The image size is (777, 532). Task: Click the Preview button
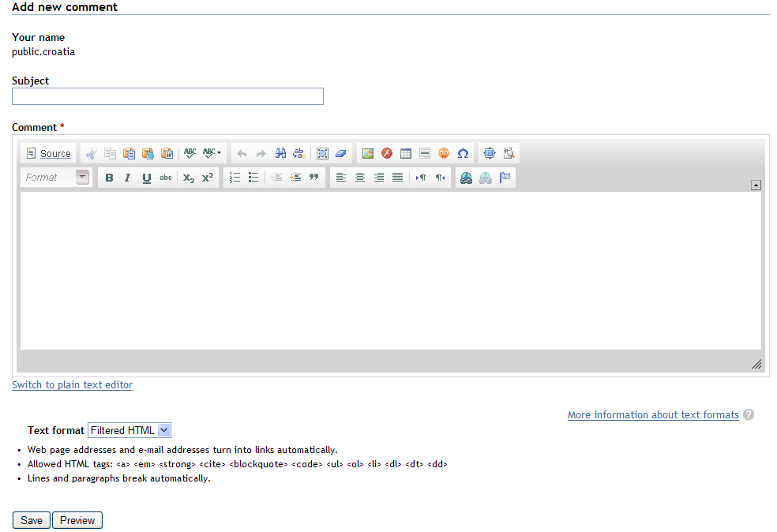(77, 520)
